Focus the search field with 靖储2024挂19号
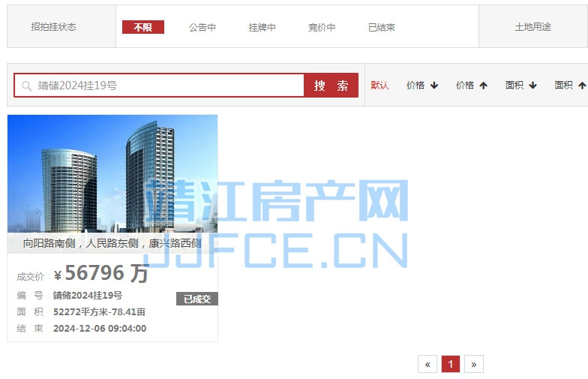Screen dimensions: 588x379 159,86
